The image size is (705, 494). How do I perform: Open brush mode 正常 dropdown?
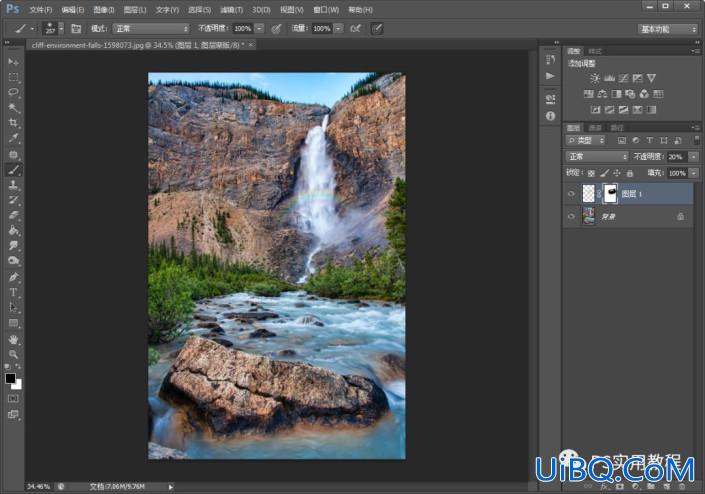click(x=152, y=29)
